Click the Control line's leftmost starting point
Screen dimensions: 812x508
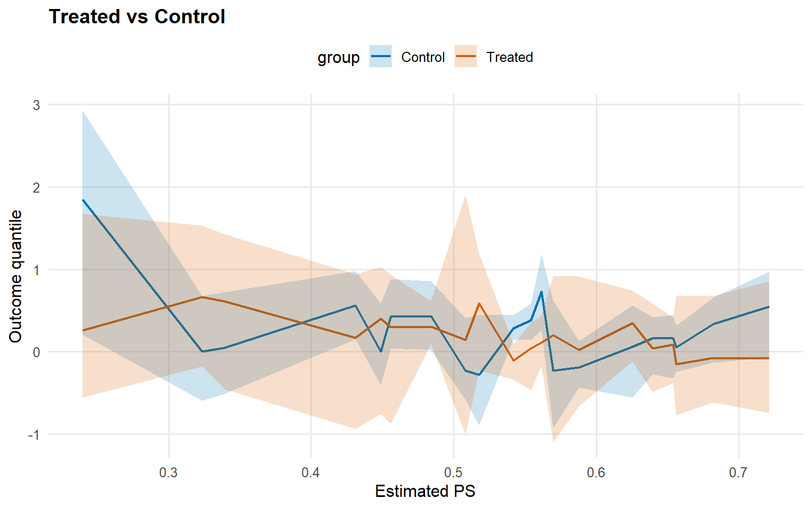[83, 200]
